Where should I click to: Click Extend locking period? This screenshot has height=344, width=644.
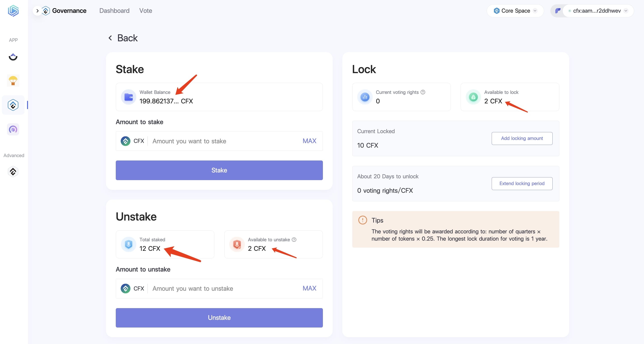coord(522,184)
